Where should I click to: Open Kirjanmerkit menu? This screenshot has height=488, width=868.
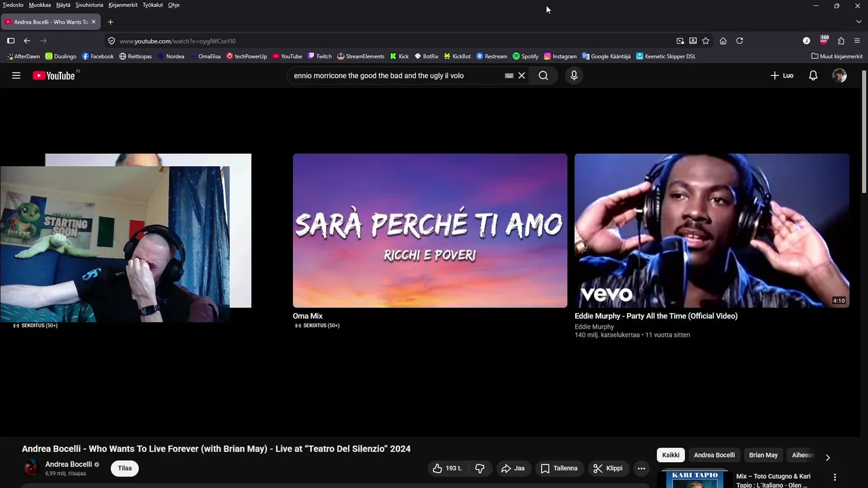(123, 5)
